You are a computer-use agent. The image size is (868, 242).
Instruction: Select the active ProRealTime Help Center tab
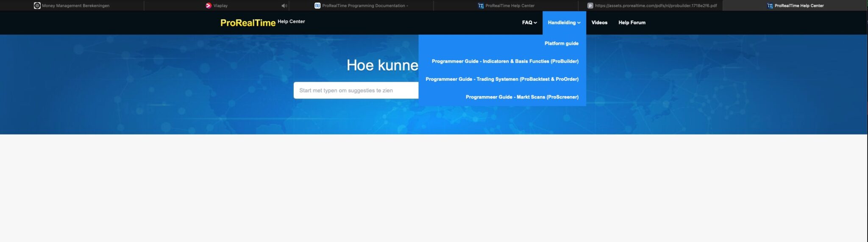795,5
